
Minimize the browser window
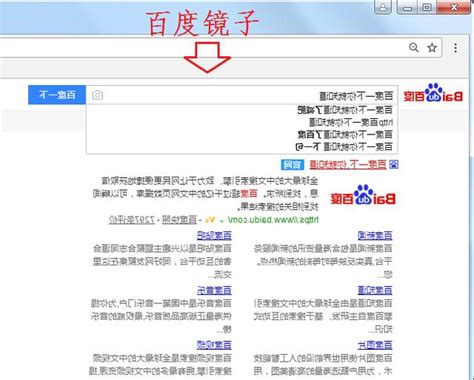point(407,7)
